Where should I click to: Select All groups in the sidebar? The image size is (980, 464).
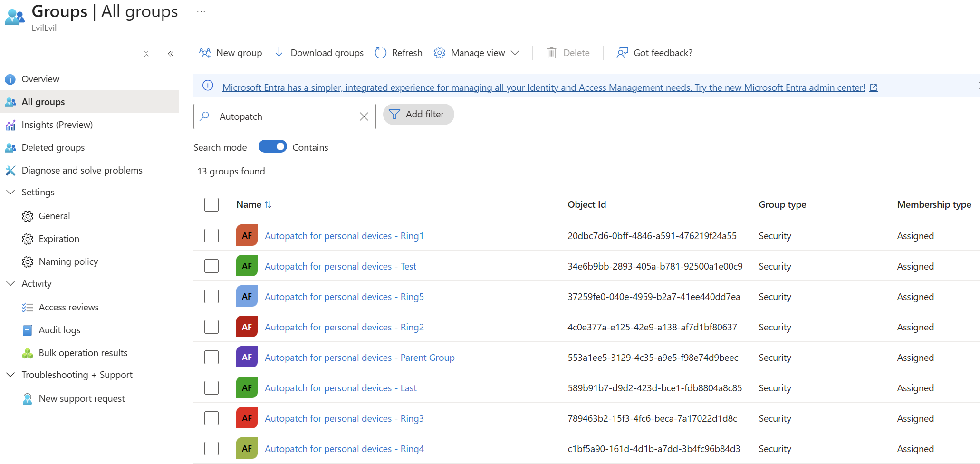(89, 102)
